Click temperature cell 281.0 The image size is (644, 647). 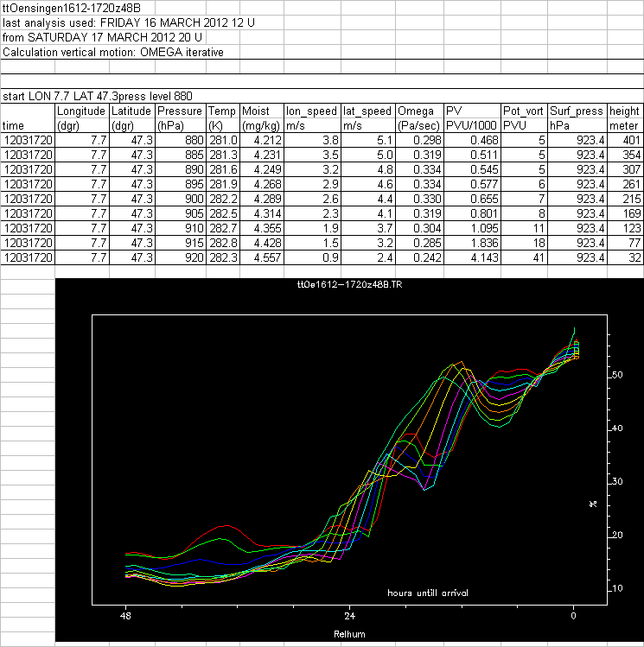[x=223, y=140]
